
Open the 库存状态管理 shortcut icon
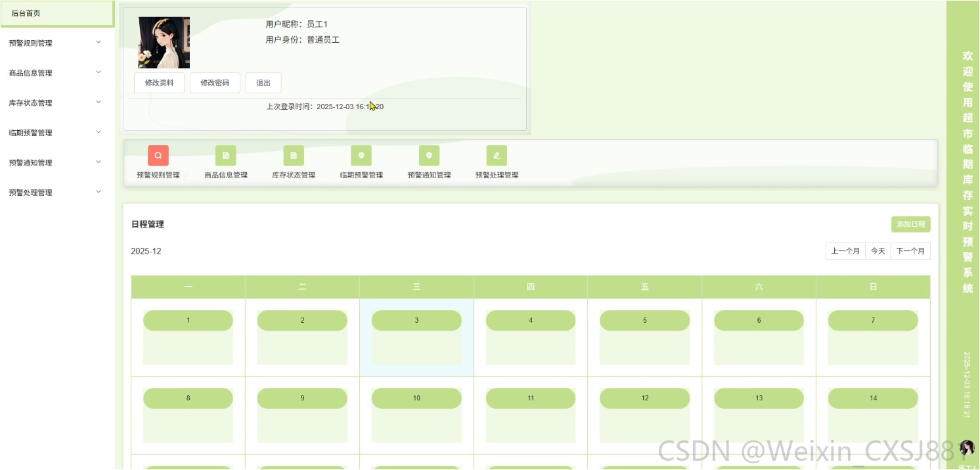pyautogui.click(x=294, y=156)
